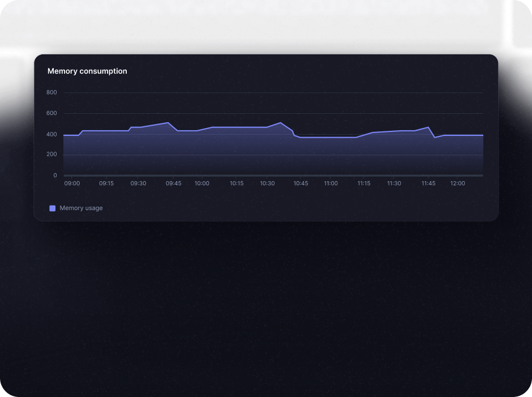
Task: Select the 600 y-axis value label
Action: pos(52,113)
